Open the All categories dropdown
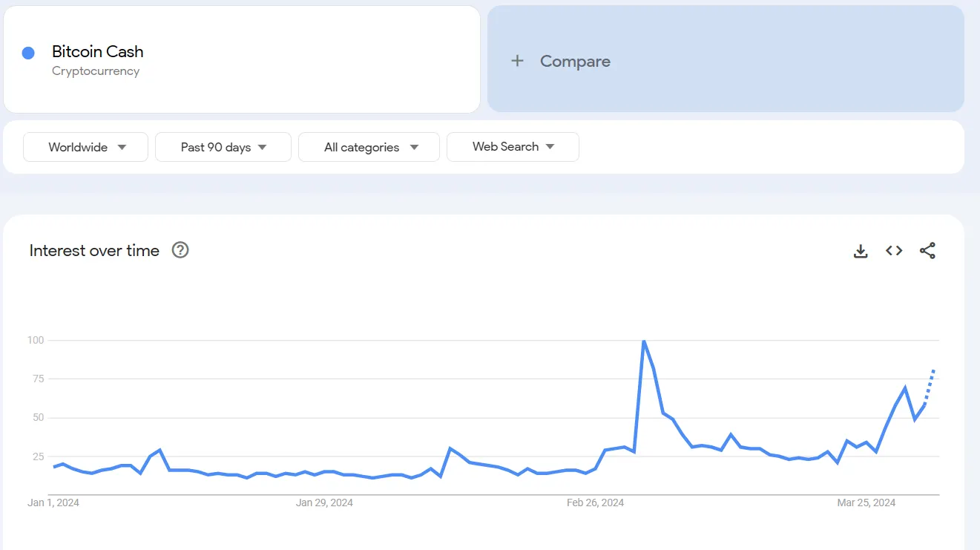This screenshot has width=980, height=550. [369, 147]
